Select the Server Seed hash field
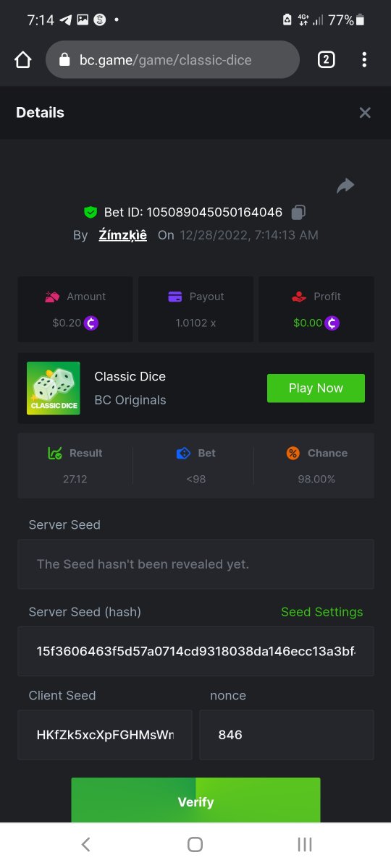Viewport: 391px width, 868px height. click(196, 652)
